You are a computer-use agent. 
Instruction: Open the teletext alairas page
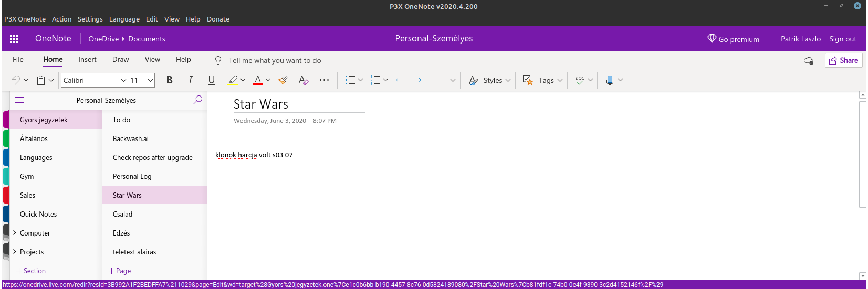coord(155,252)
